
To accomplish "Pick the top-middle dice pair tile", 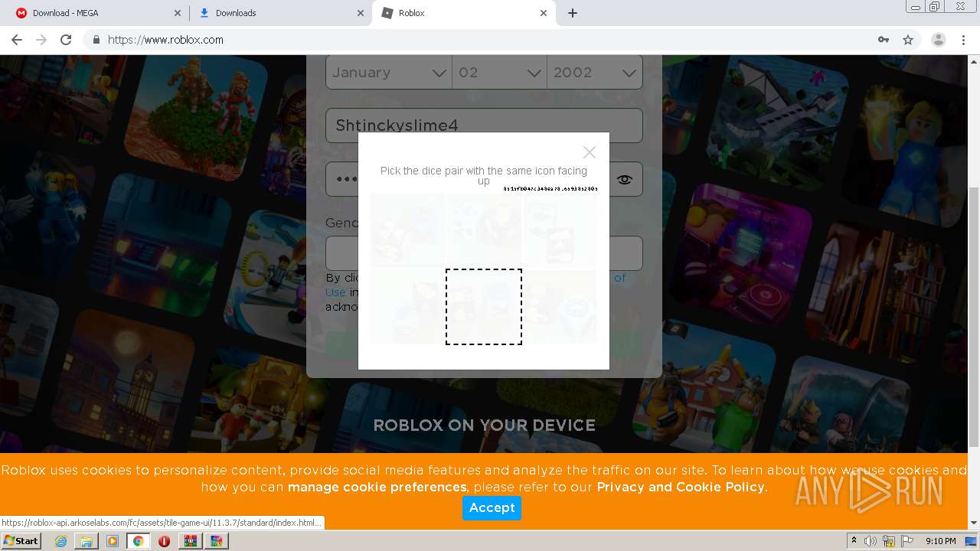I will click(x=484, y=230).
